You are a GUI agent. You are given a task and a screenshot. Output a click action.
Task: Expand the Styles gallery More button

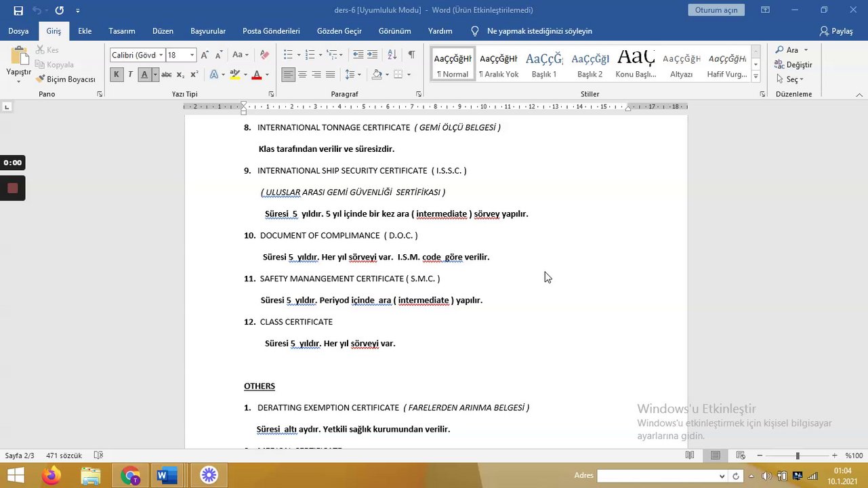coord(756,77)
